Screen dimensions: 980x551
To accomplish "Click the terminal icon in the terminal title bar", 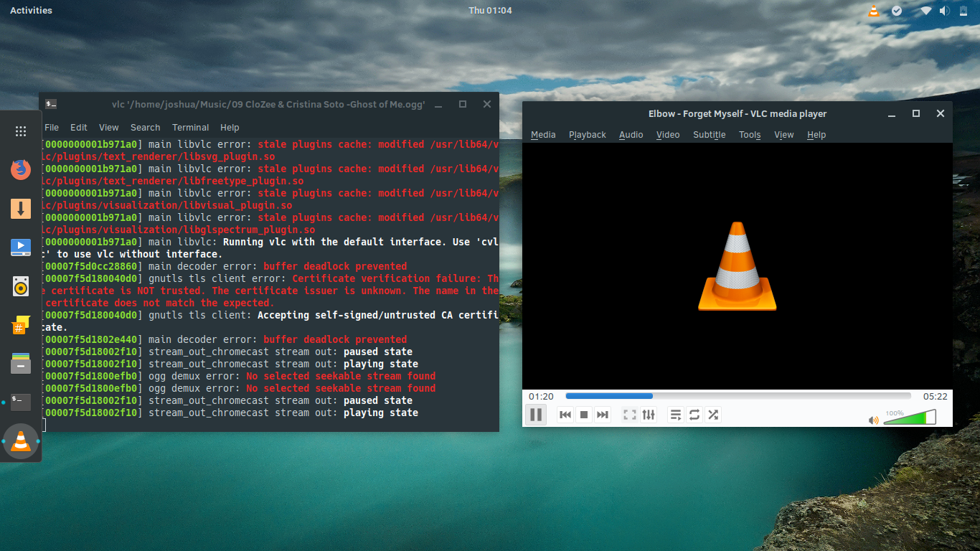I will pyautogui.click(x=51, y=104).
